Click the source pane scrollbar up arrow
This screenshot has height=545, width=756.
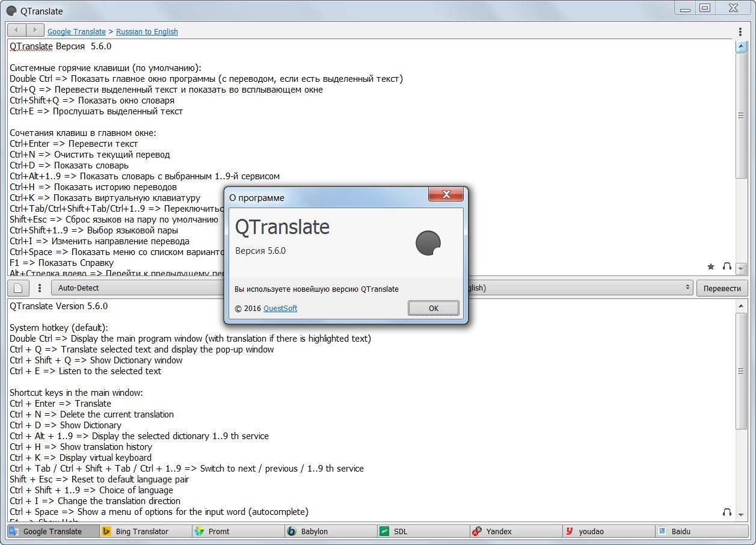tap(741, 47)
